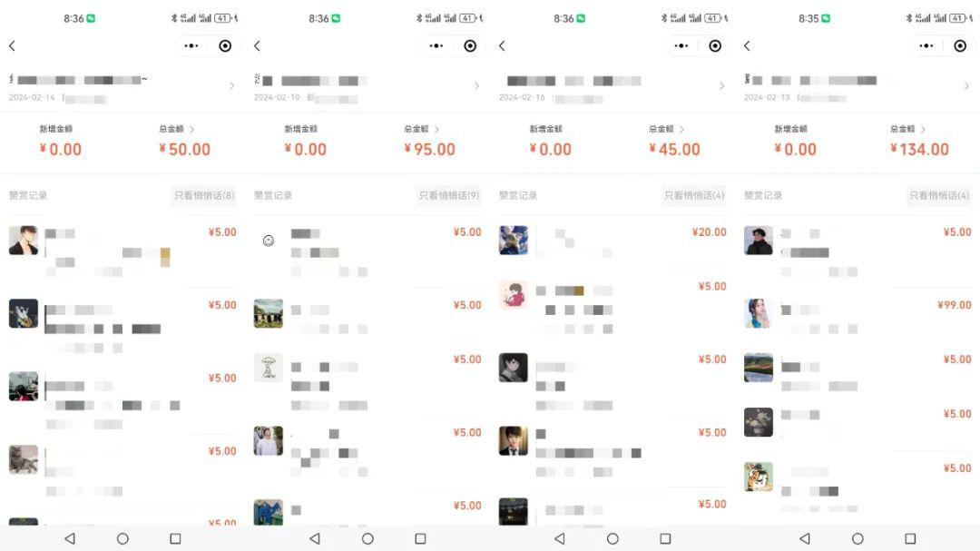Image resolution: width=980 pixels, height=551 pixels.
Task: Tap Android recents square under the ¥50.00 screen
Action: click(x=176, y=538)
